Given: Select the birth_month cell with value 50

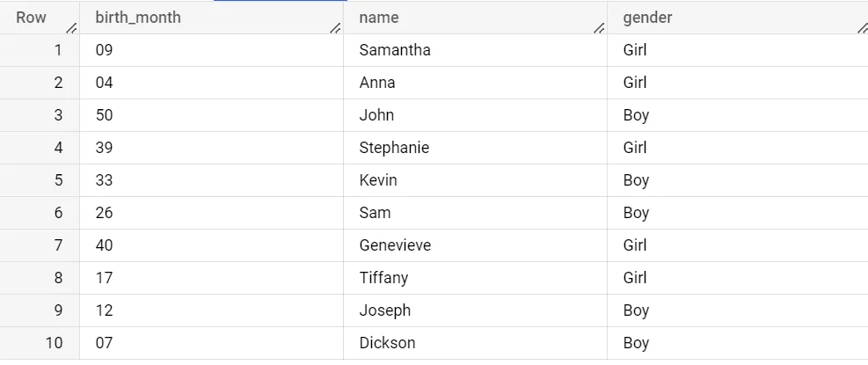Looking at the screenshot, I should 105,115.
